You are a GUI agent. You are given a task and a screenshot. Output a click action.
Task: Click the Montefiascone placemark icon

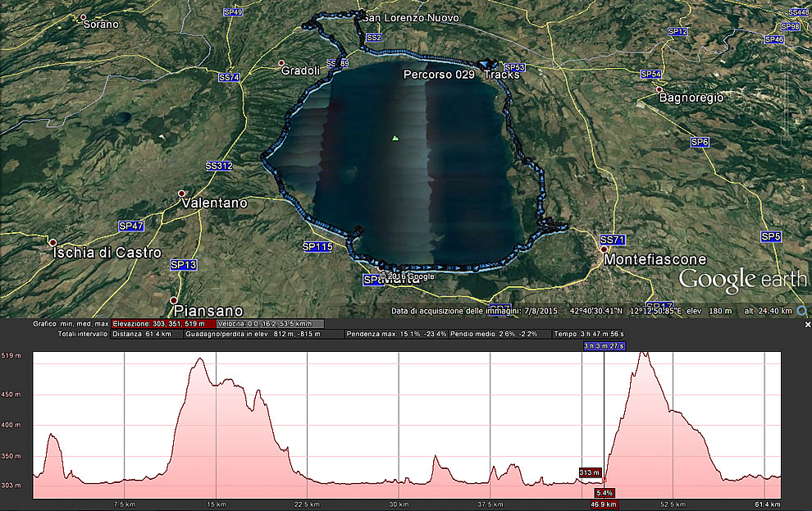[604, 249]
